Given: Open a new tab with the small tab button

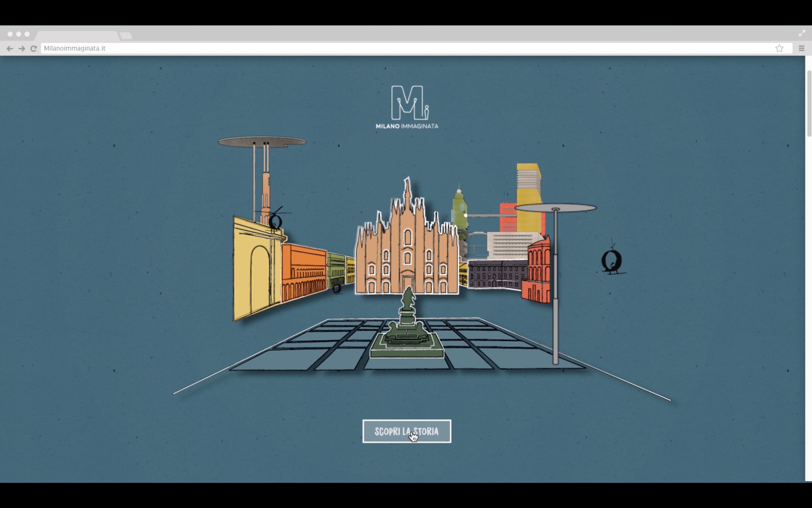Looking at the screenshot, I should (126, 36).
